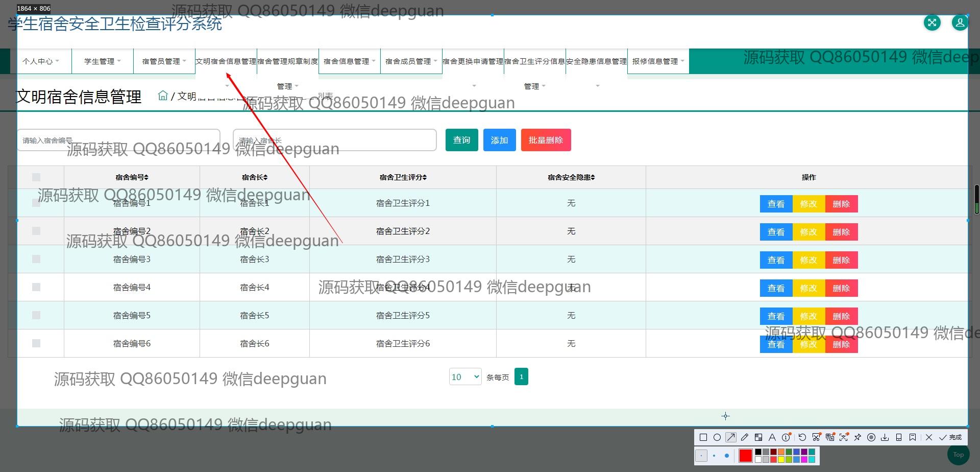The width and height of the screenshot is (980, 472).
Task: Open the rows-per-page dropdown showing 10
Action: coord(465,377)
